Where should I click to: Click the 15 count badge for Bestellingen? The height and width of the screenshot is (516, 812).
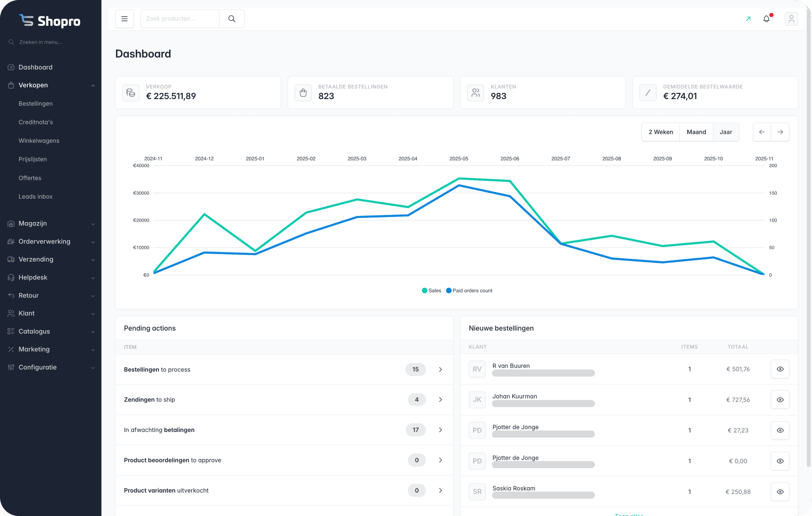416,370
